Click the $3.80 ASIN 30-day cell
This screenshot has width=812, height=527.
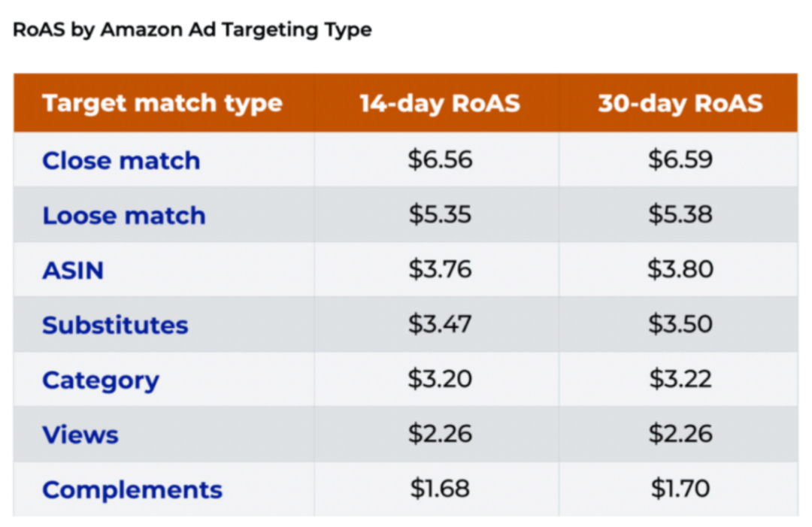point(680,269)
